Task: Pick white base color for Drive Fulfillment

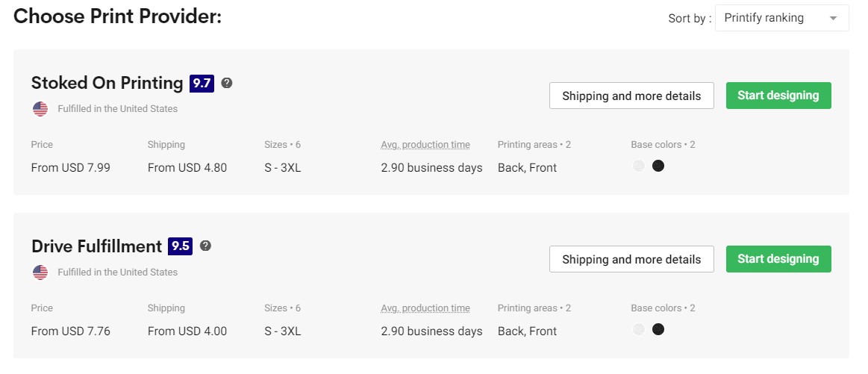Action: [639, 329]
